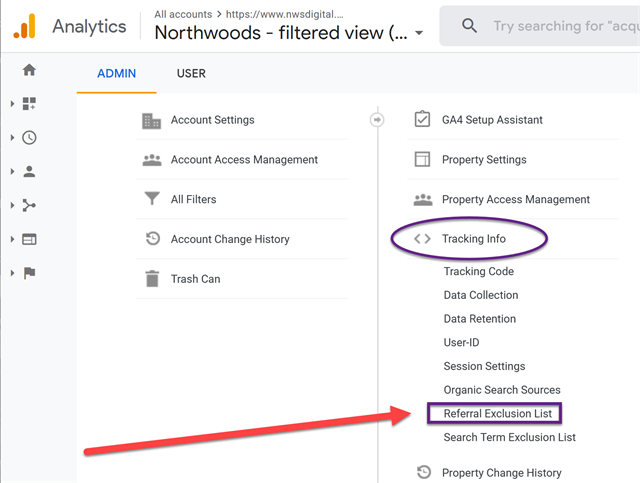Open the Realtime clock icon
The image size is (640, 483).
tap(29, 138)
